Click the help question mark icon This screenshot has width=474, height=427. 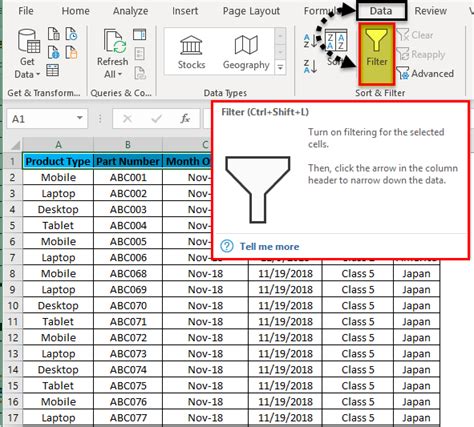227,247
